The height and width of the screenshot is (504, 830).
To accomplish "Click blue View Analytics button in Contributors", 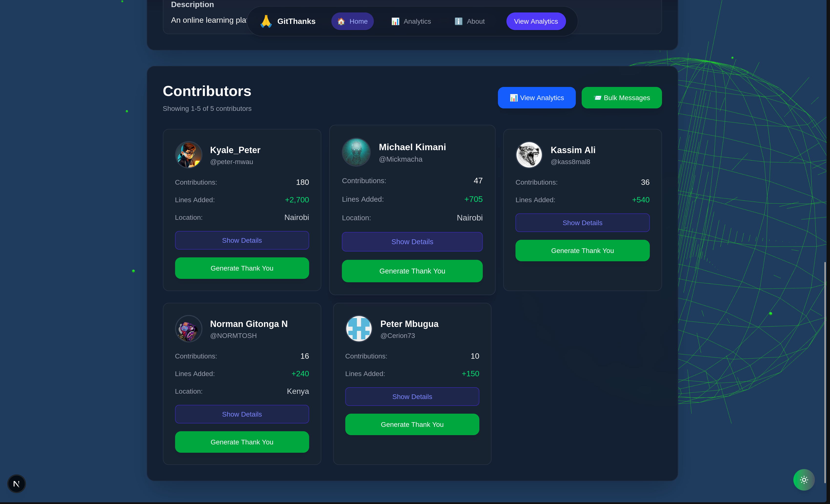I will point(536,98).
